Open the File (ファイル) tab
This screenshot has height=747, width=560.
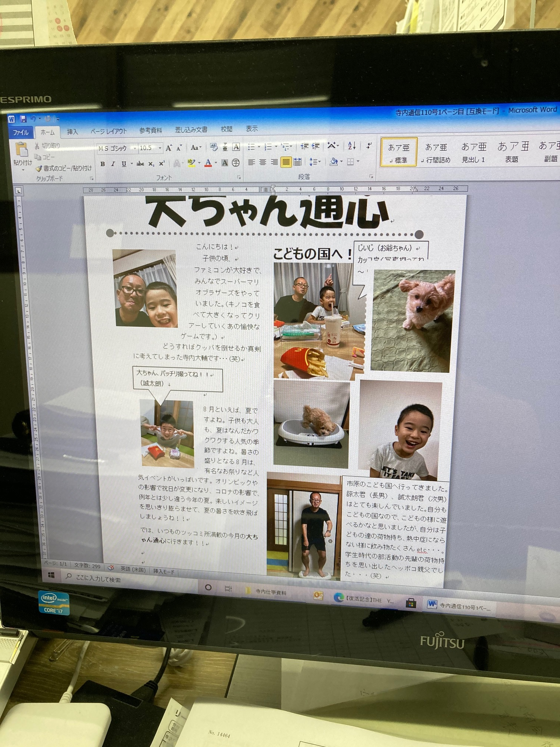tap(21, 132)
